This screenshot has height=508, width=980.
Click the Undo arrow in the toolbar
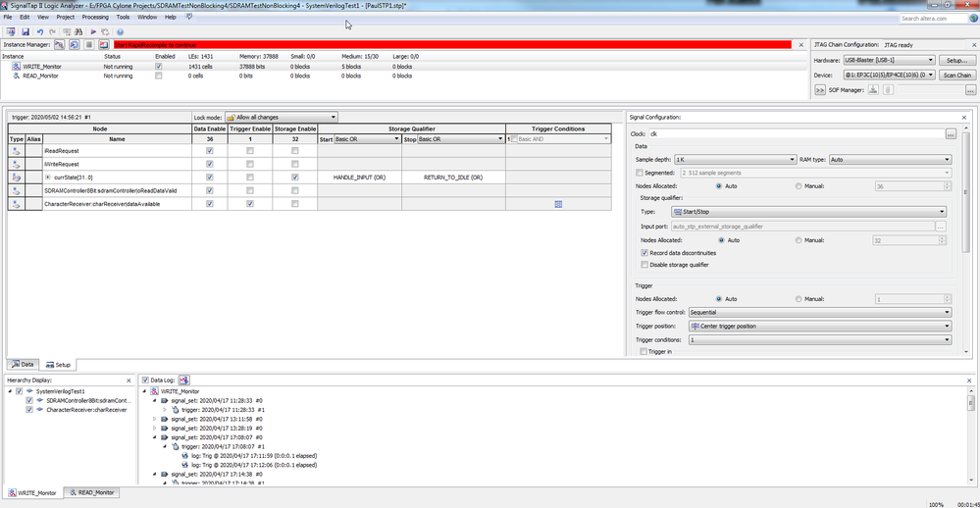(x=40, y=31)
